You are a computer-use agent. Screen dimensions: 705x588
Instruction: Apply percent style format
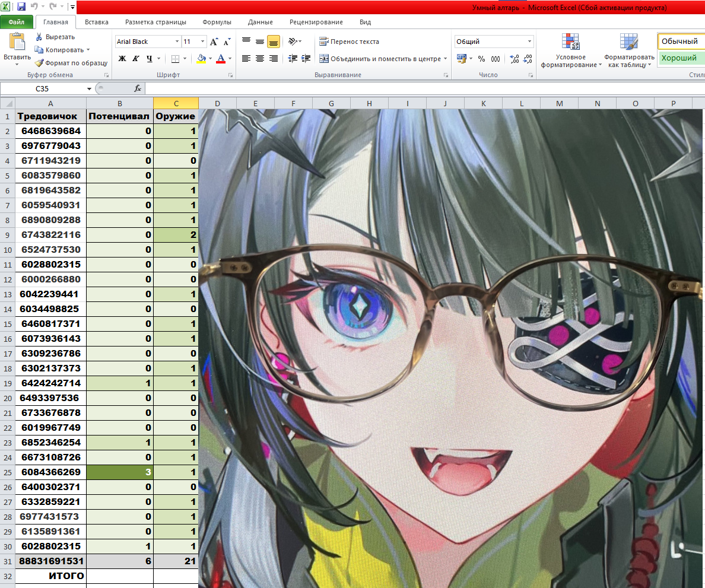[481, 59]
